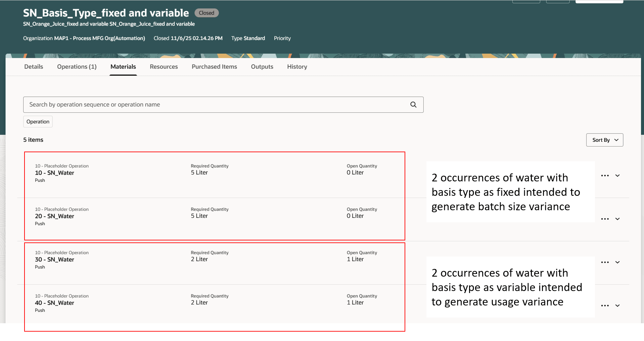
Task: Open the ellipsis actions menu for 10 - SN_Water
Action: (605, 175)
